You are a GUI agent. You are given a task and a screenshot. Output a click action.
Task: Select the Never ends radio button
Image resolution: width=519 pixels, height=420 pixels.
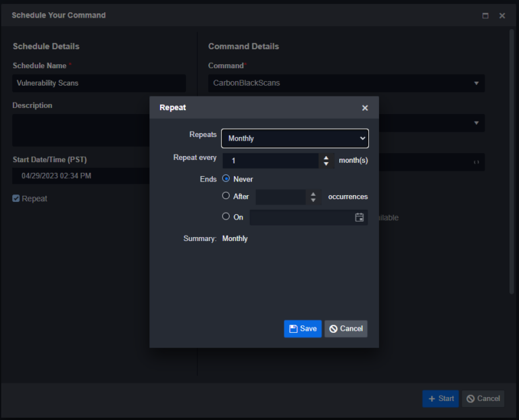(x=226, y=178)
